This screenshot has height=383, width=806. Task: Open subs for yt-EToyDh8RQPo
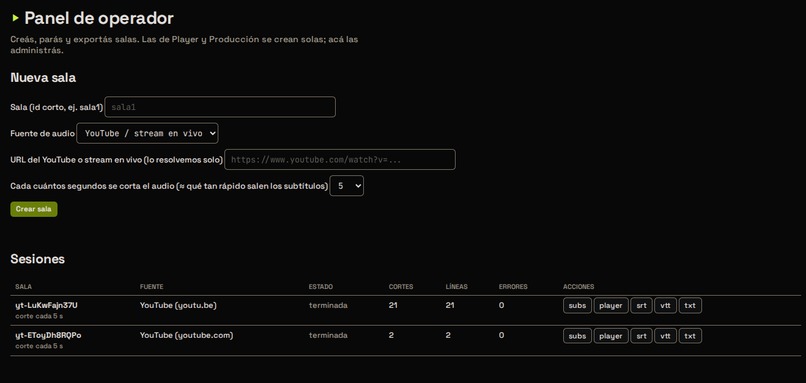[577, 336]
